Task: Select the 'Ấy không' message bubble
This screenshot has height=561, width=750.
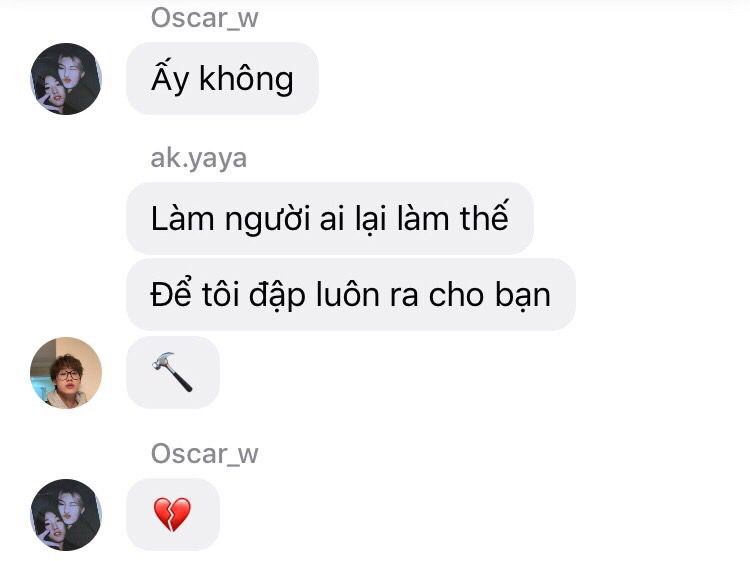Action: point(222,78)
